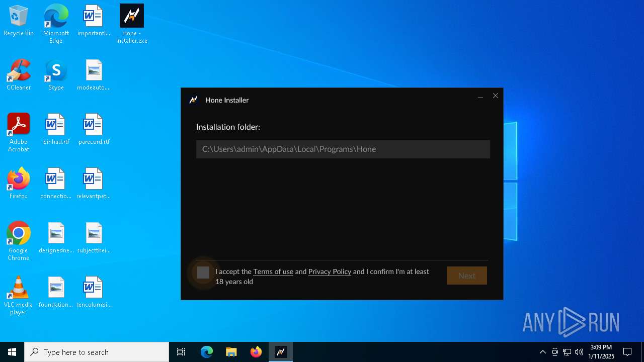Select the Hone - Installer.exe desktop icon
The width and height of the screenshot is (644, 362).
coord(132,24)
